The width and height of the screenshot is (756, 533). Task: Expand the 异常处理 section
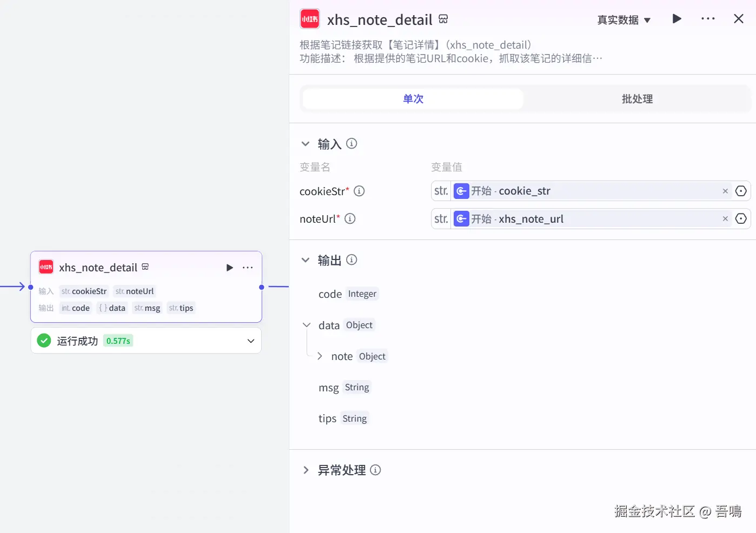coord(306,470)
